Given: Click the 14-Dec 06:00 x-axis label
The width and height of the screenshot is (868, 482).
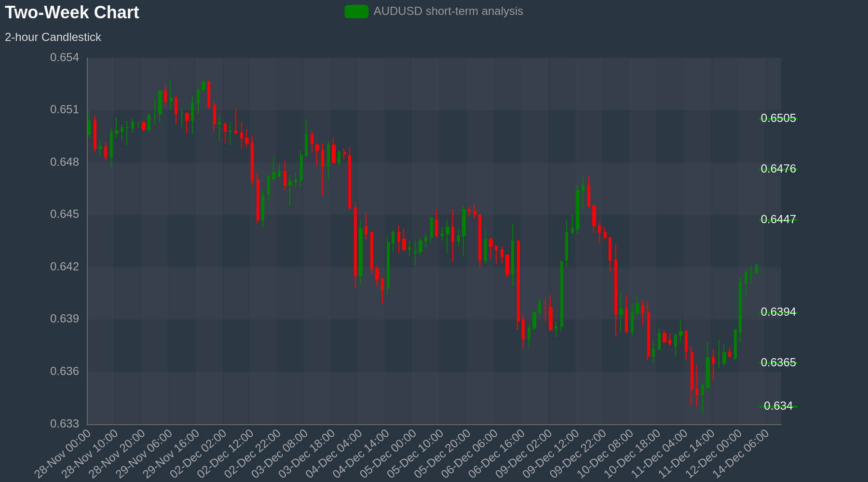Looking at the screenshot, I should 741,454.
